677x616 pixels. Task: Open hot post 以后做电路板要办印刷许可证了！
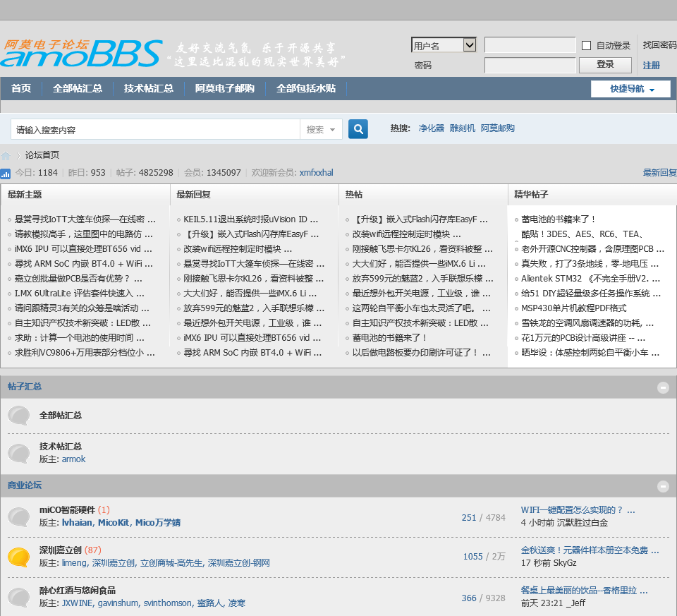pyautogui.click(x=422, y=353)
